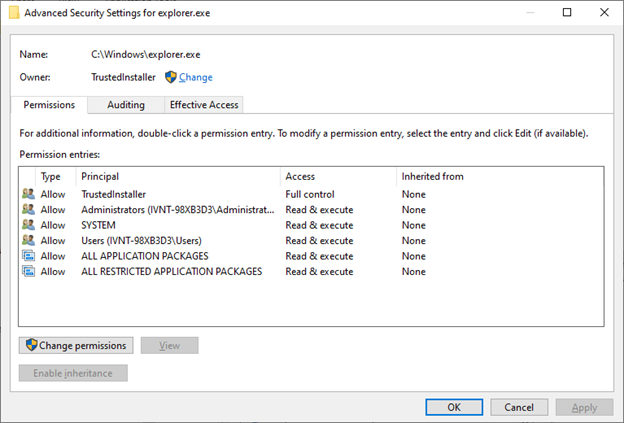Click the TrustedInstaller entry's user group icon
Image resolution: width=624 pixels, height=423 pixels.
pyautogui.click(x=28, y=194)
